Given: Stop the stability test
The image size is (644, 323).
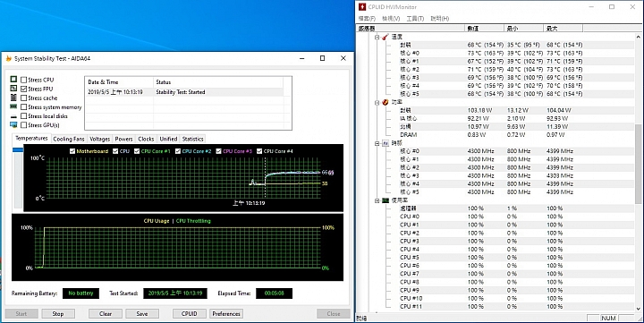Looking at the screenshot, I should (x=58, y=313).
